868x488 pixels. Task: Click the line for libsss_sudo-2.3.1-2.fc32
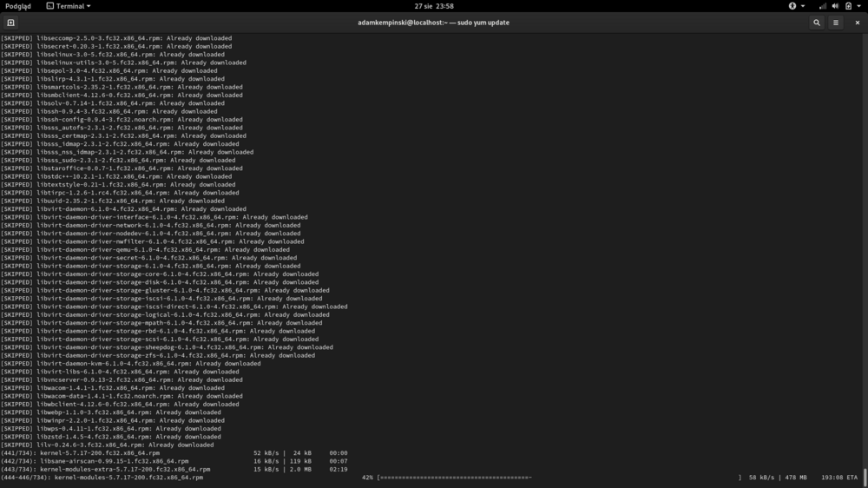point(118,160)
